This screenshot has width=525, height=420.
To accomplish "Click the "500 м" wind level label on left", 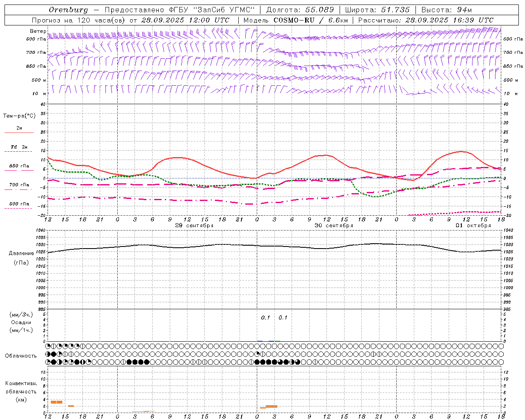I will (39, 80).
